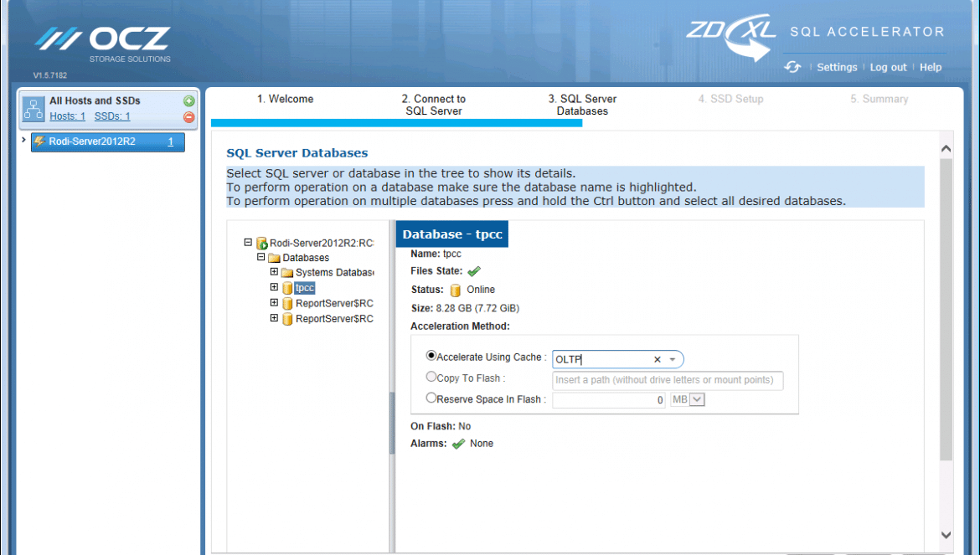Click the green add host icon
Image resolution: width=980 pixels, height=555 pixels.
click(188, 101)
